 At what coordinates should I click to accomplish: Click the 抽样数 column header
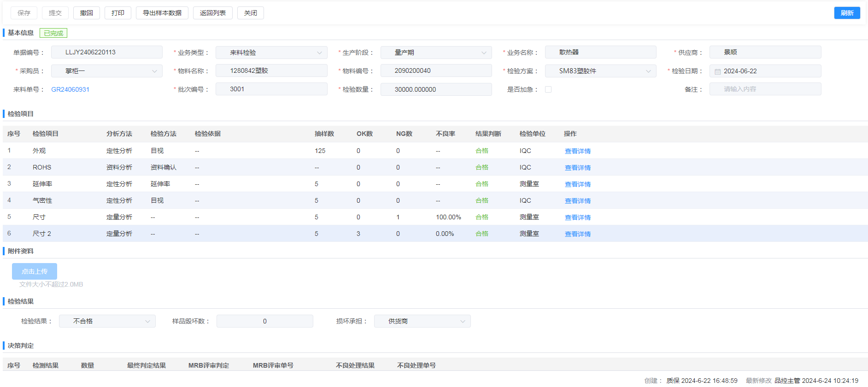pyautogui.click(x=324, y=134)
